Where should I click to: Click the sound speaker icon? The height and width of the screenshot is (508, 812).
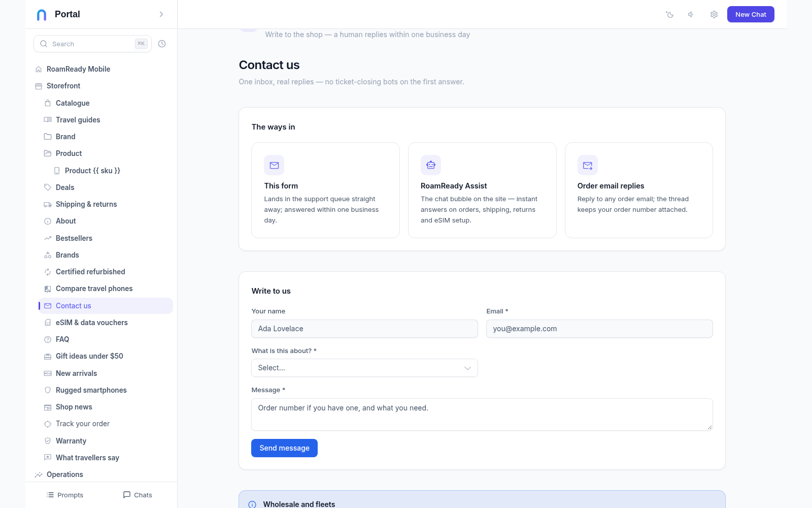click(691, 14)
